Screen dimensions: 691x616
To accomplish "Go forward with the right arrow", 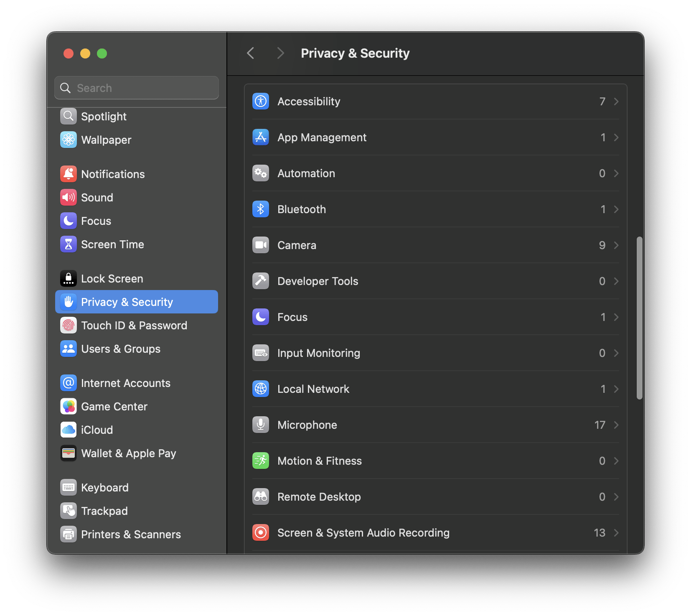I will [x=280, y=53].
